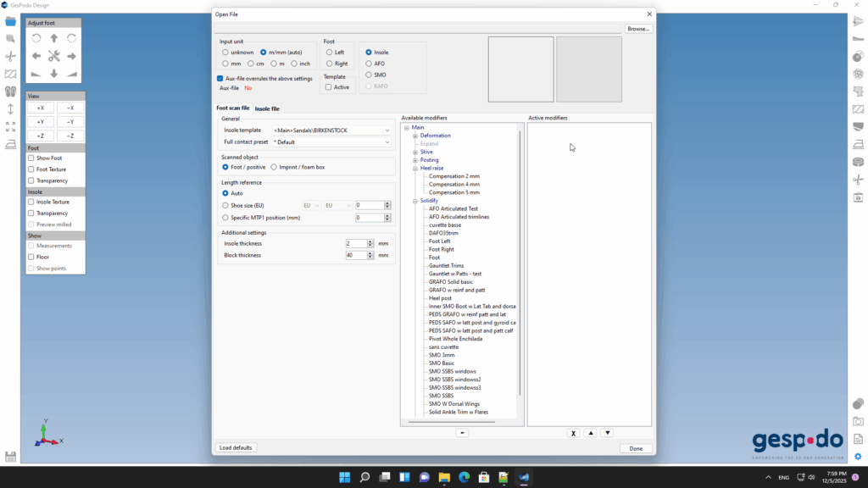The height and width of the screenshot is (488, 868).
Task: Expand the Deformation tree node
Action: (415, 136)
